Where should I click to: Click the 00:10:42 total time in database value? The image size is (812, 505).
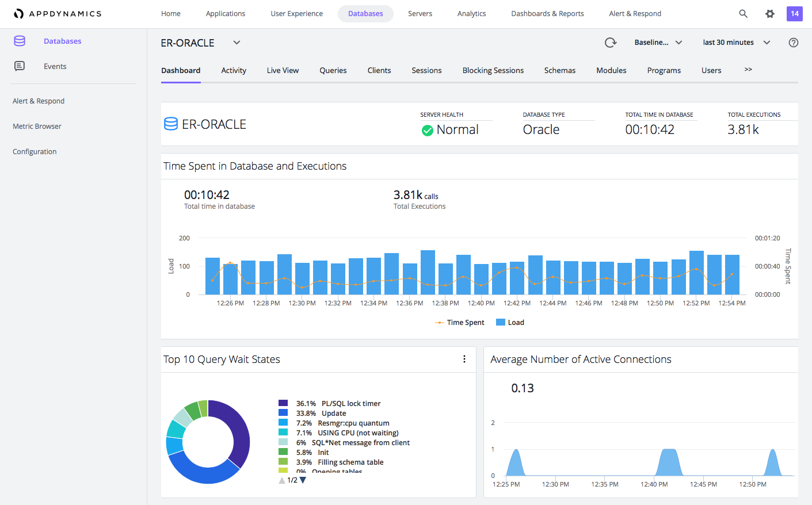(x=207, y=195)
